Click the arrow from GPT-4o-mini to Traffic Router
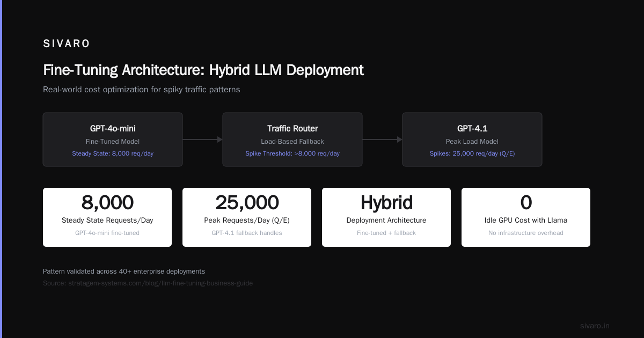 202,139
